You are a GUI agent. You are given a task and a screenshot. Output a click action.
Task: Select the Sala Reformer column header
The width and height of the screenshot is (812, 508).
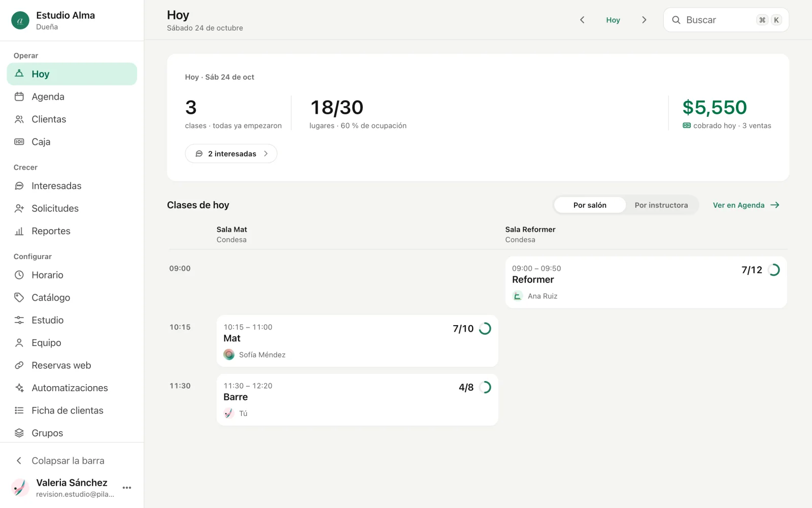pyautogui.click(x=530, y=234)
